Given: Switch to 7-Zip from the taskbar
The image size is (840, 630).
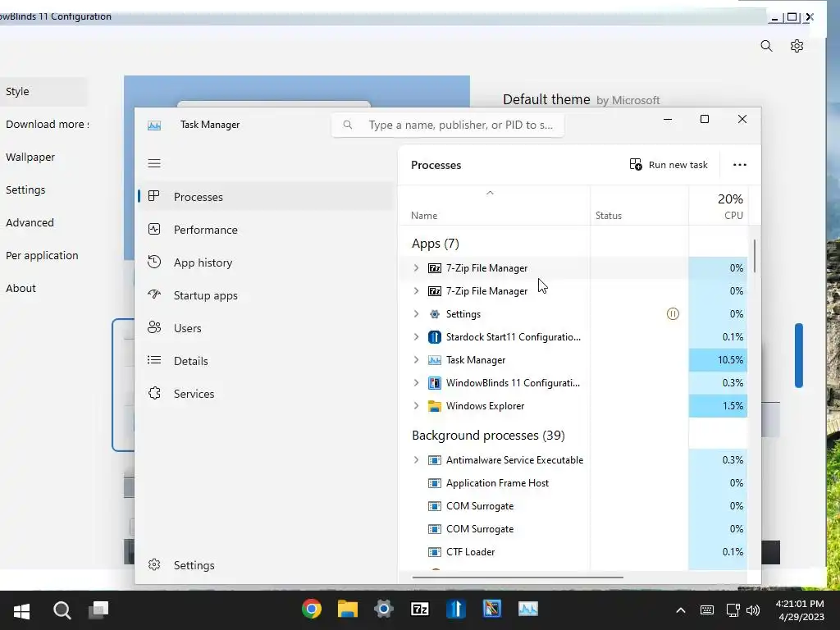Looking at the screenshot, I should 420,609.
